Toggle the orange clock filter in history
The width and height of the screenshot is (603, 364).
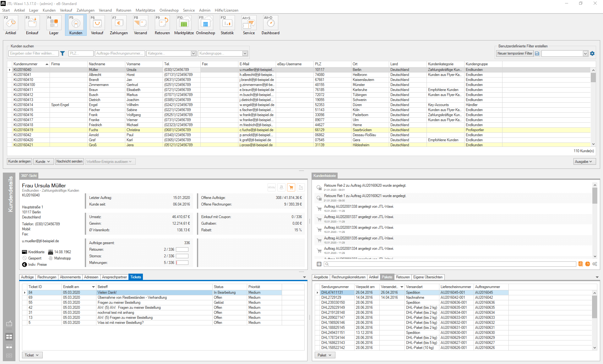point(587,264)
